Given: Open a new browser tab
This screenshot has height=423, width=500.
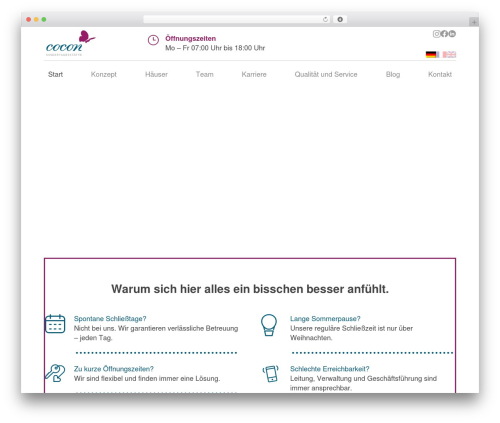Looking at the screenshot, I should point(474,22).
